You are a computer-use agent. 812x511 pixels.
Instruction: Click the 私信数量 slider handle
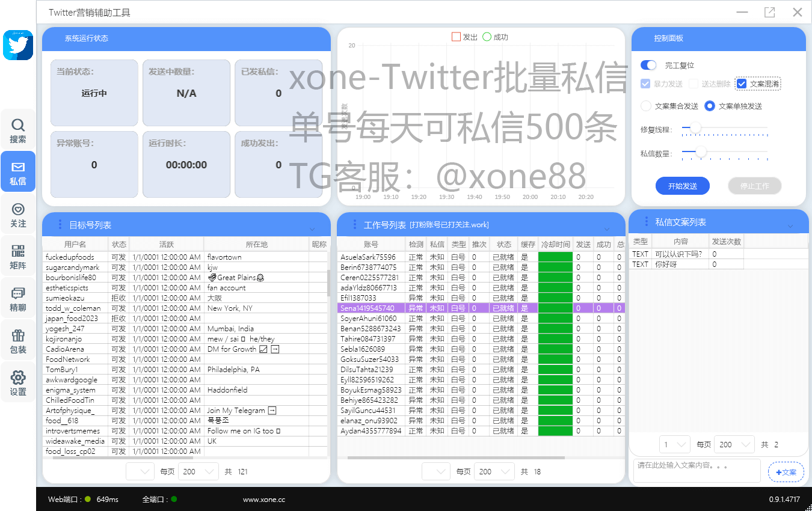pyautogui.click(x=701, y=153)
